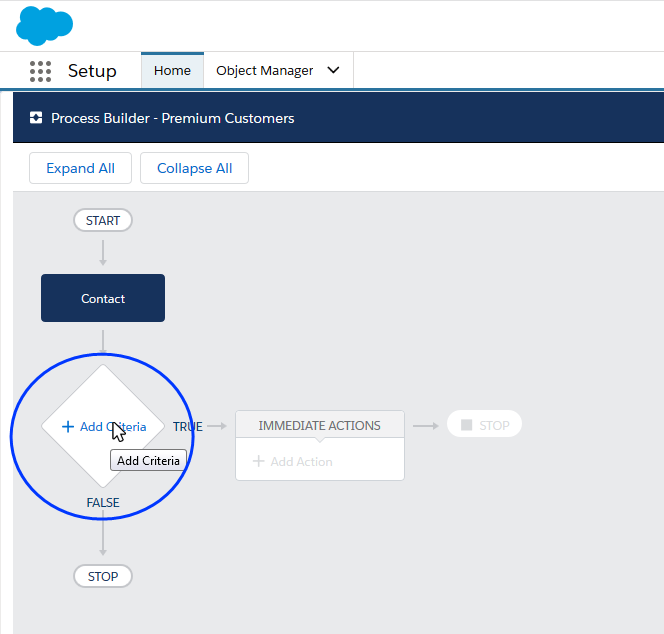Click the START node
The height and width of the screenshot is (634, 664).
tap(103, 220)
